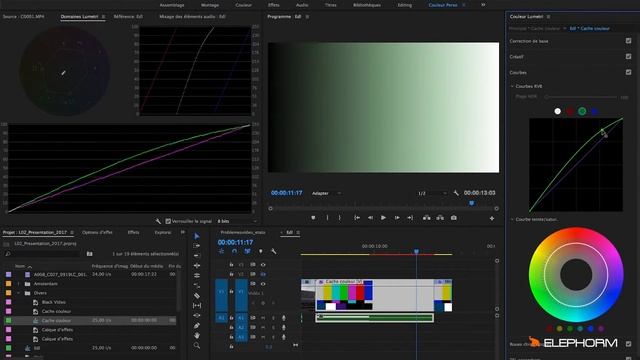640x360 pixels.
Task: Toggle timeline snap magnet icon
Action: (x=234, y=251)
